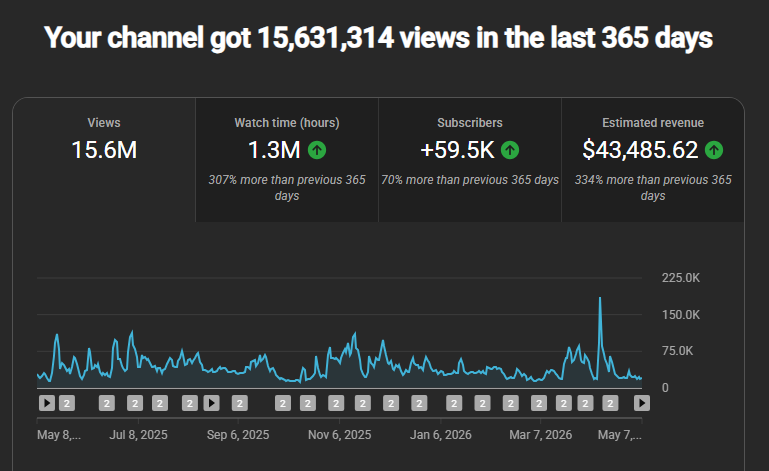Image resolution: width=769 pixels, height=471 pixels.
Task: Click green up arrow beside $43,485.62 revenue
Action: (x=714, y=150)
